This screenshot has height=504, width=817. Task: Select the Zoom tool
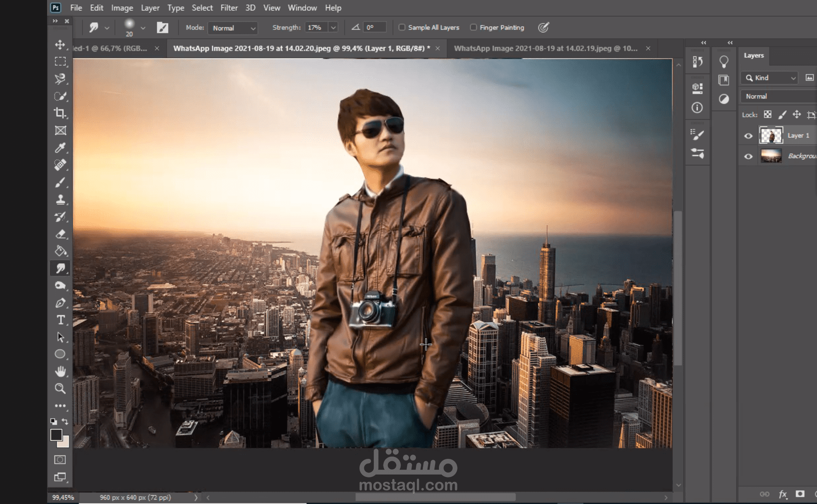(60, 388)
